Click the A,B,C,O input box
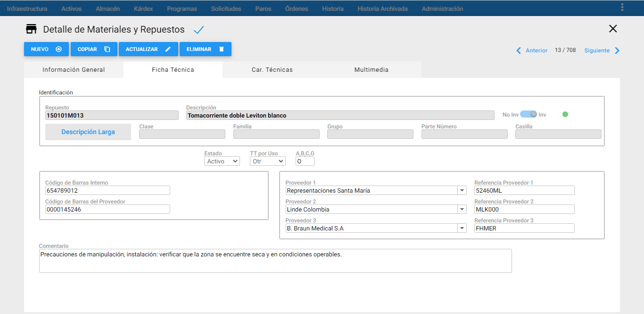 coord(305,161)
